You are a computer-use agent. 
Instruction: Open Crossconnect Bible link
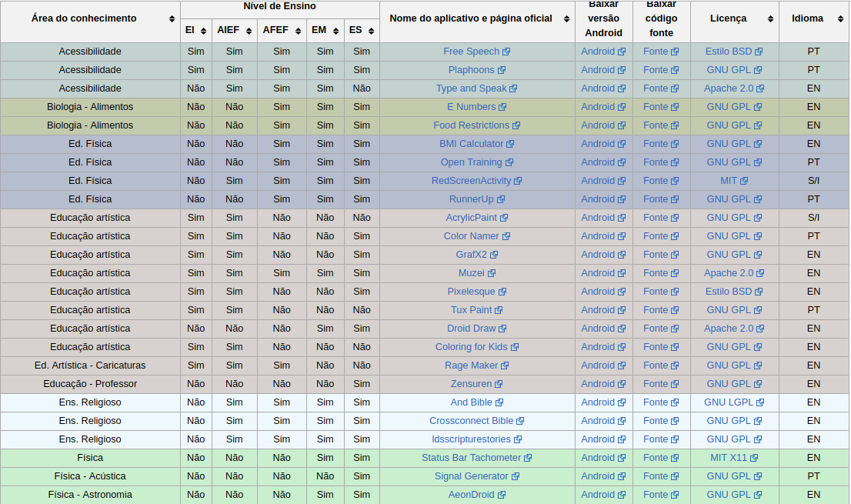coord(476,420)
